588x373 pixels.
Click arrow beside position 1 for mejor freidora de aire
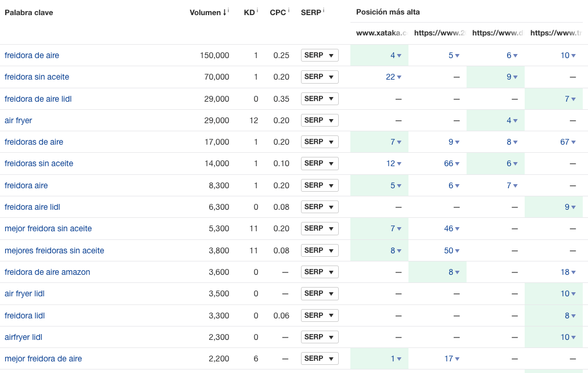[399, 359]
